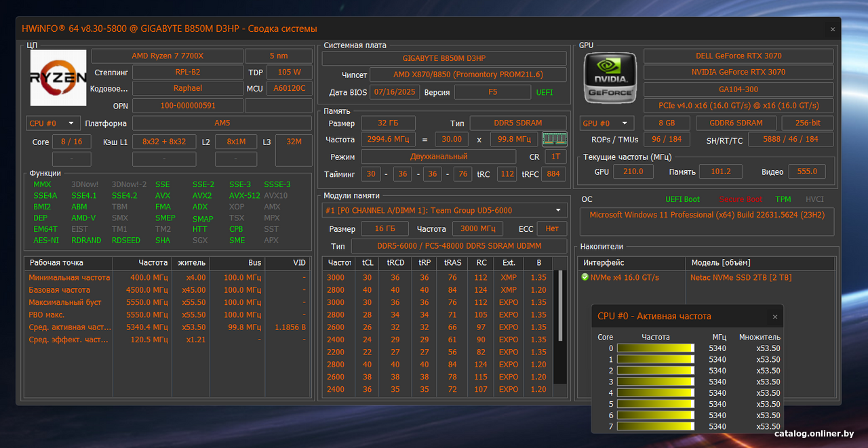This screenshot has height=448, width=868.
Task: Close the HWiNFO system summary window
Action: click(833, 29)
